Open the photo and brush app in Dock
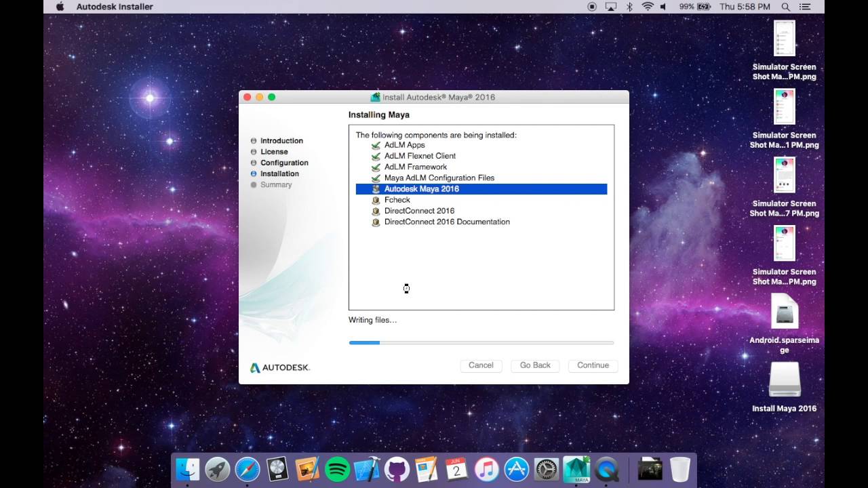868x488 pixels. (x=307, y=469)
